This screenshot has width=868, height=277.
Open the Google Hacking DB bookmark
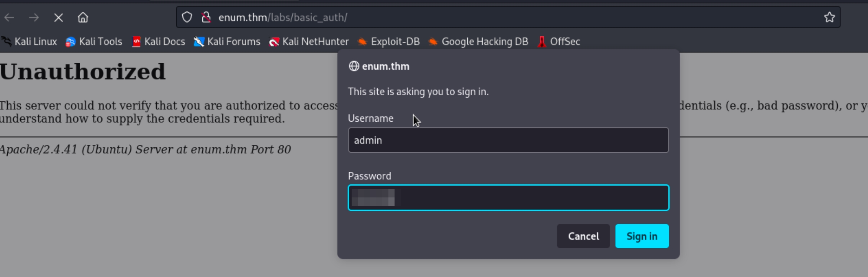click(478, 42)
